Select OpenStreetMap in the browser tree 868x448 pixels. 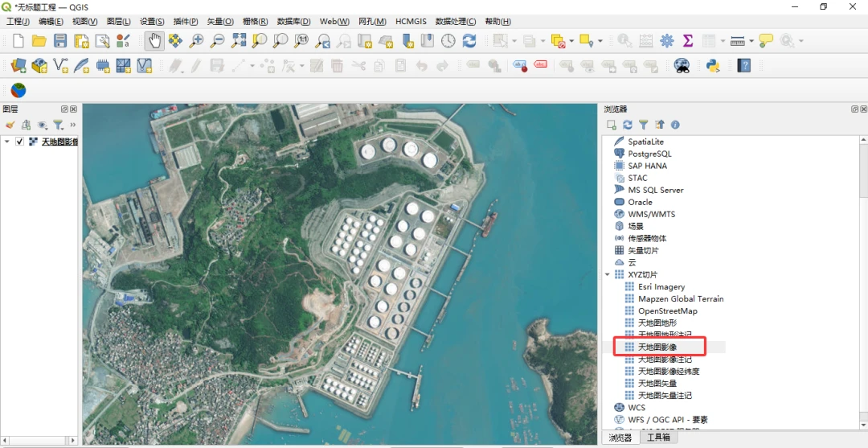click(667, 311)
